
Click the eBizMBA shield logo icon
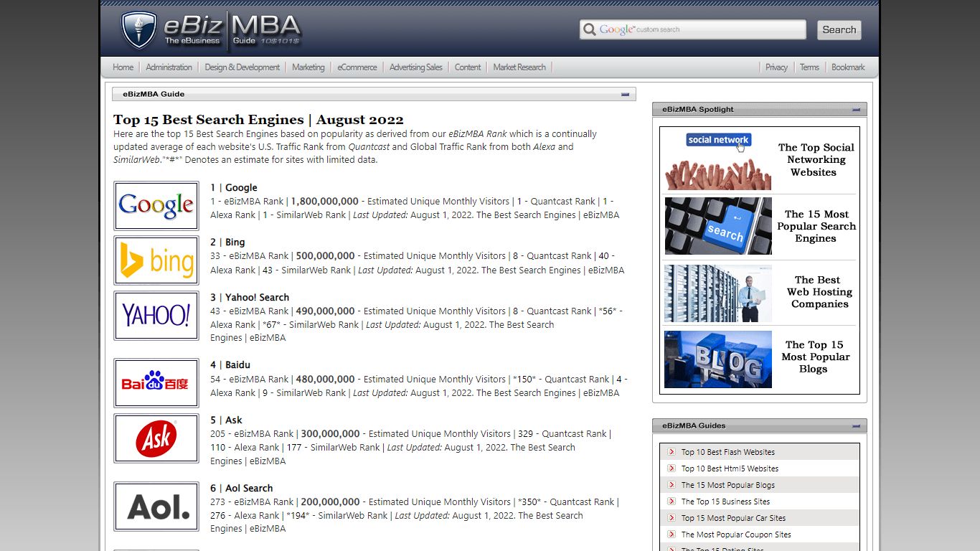[138, 29]
